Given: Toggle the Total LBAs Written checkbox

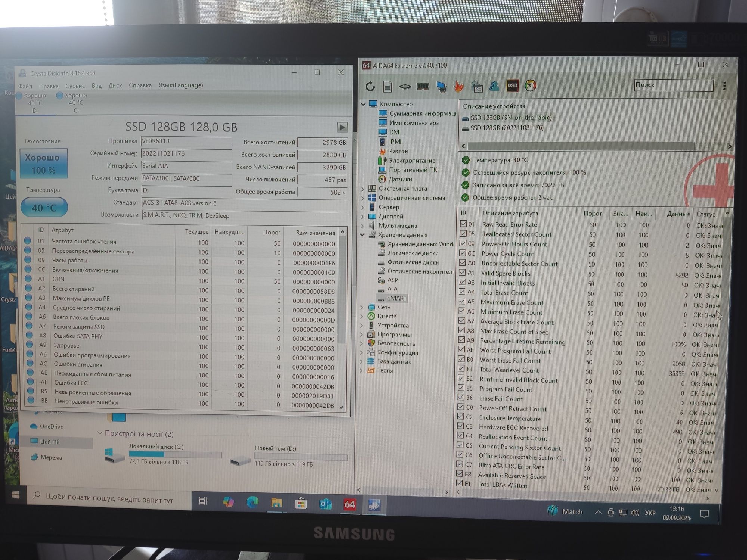Looking at the screenshot, I should coord(459,483).
